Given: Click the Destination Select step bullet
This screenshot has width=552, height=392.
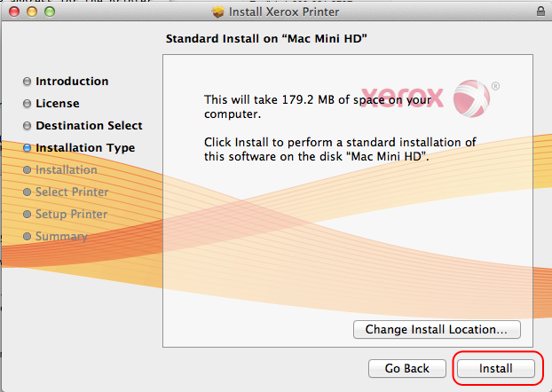Looking at the screenshot, I should (28, 126).
